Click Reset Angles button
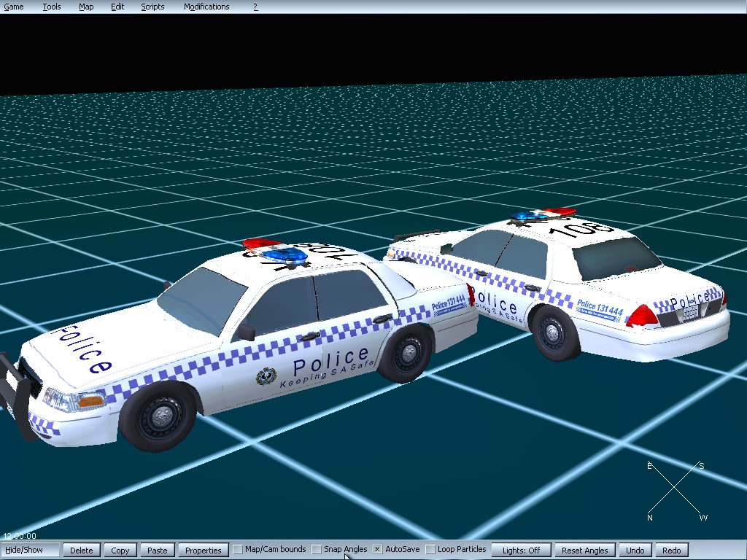Screen dimensions: 747x560 585,550
